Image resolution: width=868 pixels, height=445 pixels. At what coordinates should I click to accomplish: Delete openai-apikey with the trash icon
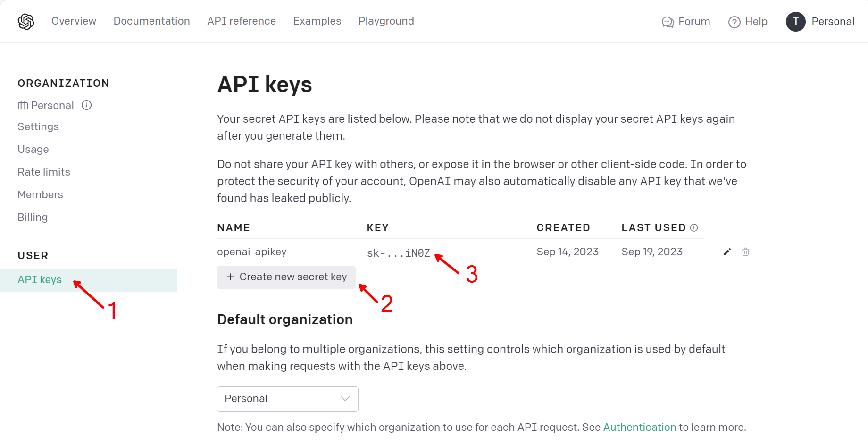coord(745,252)
